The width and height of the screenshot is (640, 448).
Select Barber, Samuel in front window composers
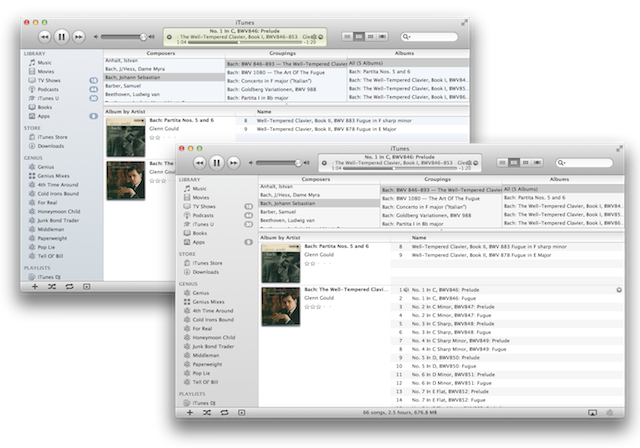point(319,212)
